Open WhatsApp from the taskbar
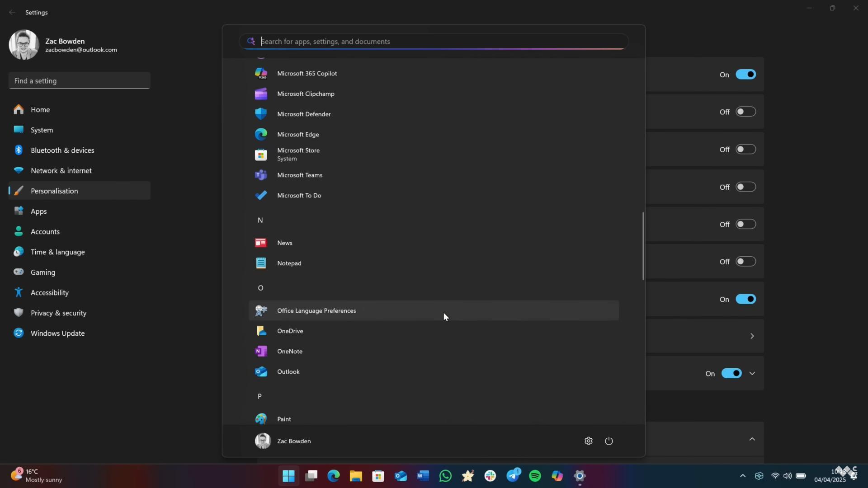This screenshot has height=488, width=868. click(445, 476)
